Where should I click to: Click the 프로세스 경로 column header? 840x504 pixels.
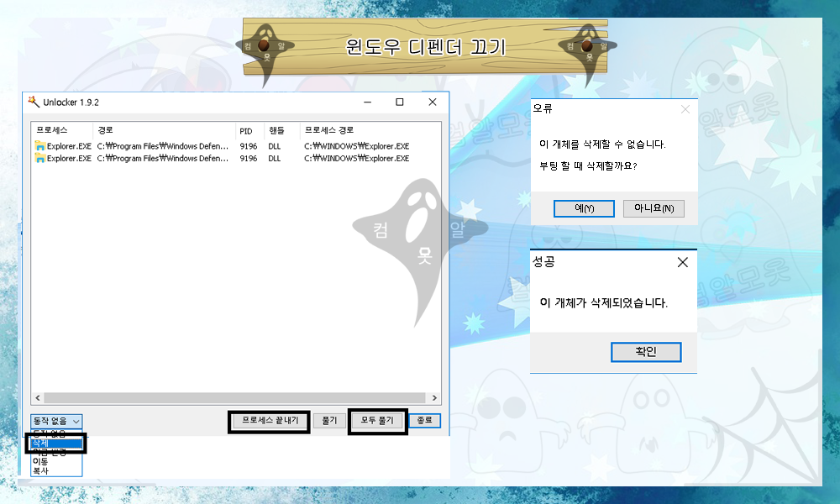coord(370,130)
